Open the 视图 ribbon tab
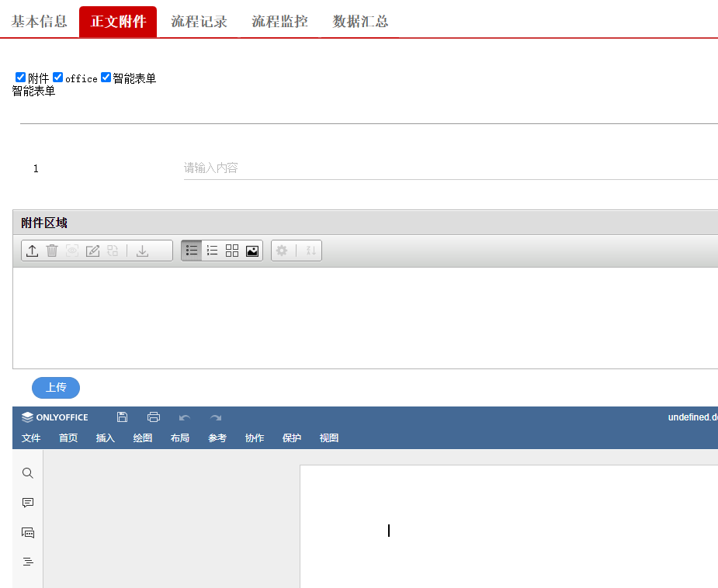 coord(329,438)
